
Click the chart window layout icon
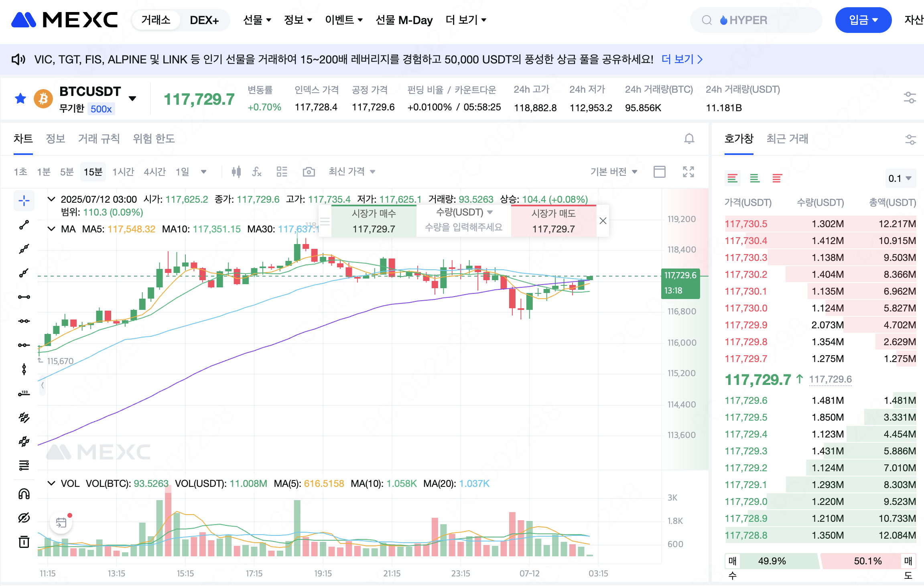click(659, 172)
